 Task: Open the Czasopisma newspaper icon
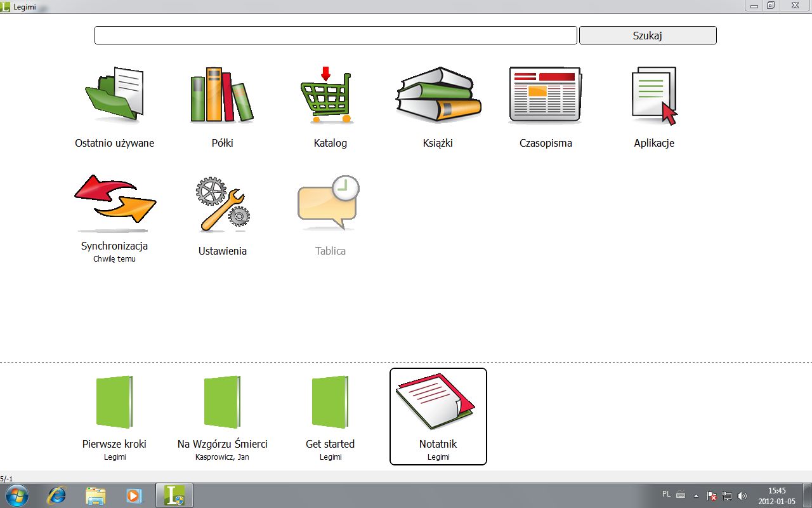[x=546, y=95]
